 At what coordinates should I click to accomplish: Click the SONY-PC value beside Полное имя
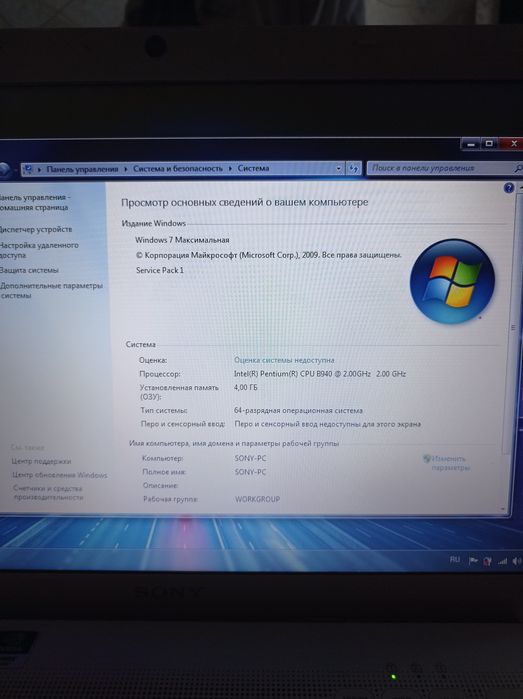(251, 472)
